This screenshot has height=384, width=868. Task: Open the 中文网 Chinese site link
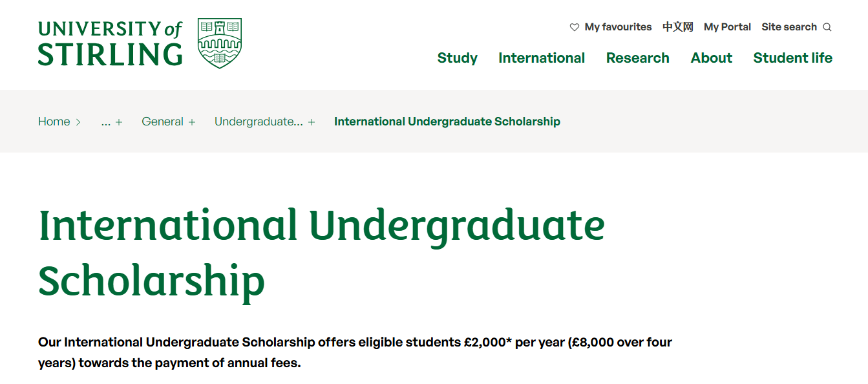tap(677, 27)
